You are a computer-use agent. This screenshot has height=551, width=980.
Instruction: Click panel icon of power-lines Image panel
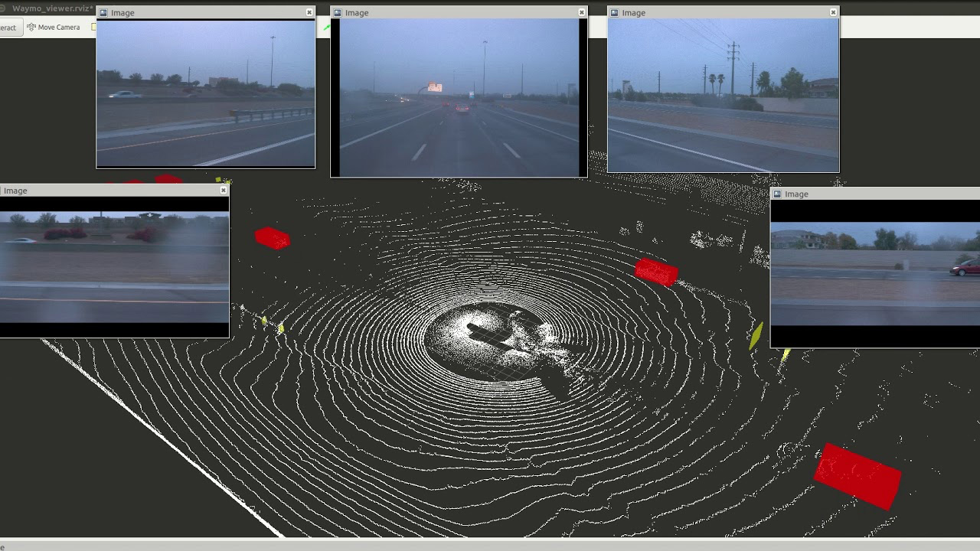tap(615, 12)
